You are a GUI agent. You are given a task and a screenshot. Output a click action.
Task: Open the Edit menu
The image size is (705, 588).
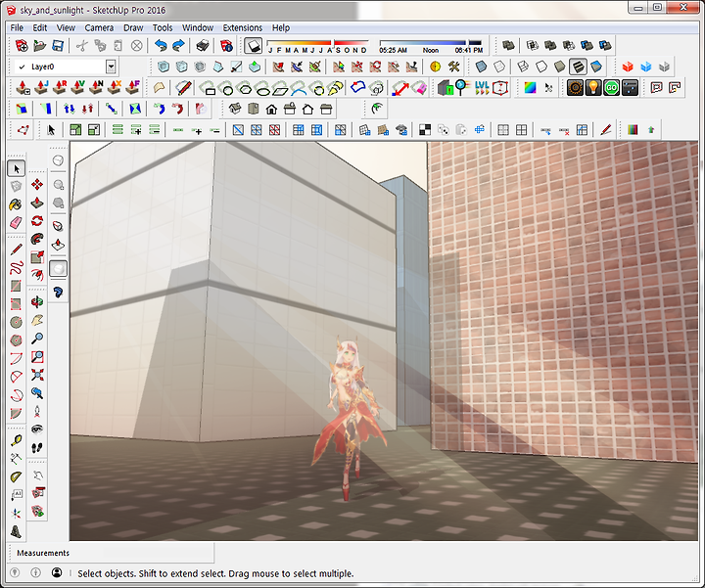[39, 27]
